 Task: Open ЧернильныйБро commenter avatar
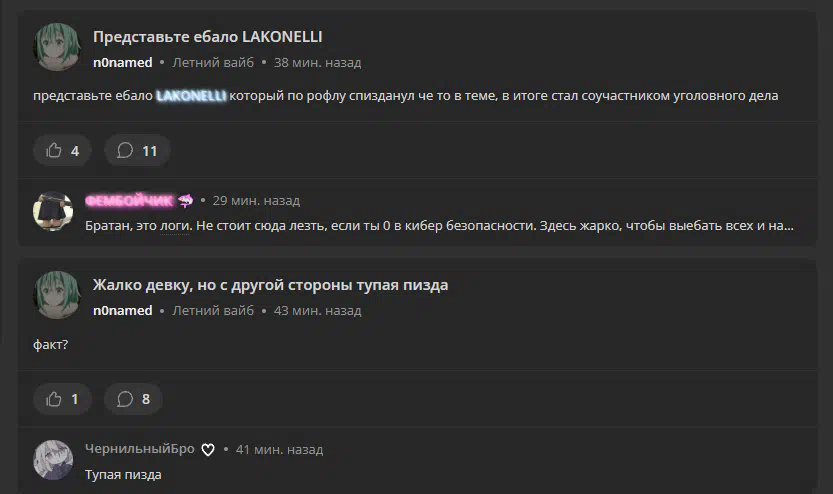click(x=53, y=460)
